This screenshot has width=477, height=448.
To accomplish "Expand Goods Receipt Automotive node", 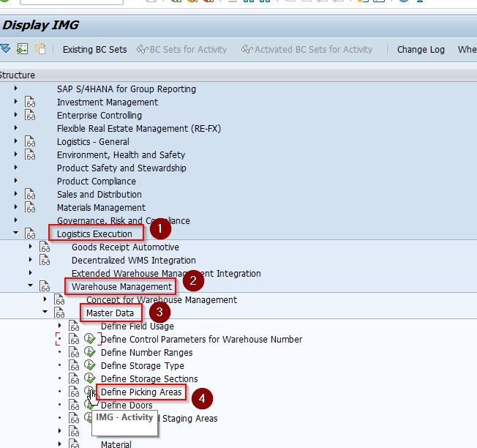I will coord(31,247).
